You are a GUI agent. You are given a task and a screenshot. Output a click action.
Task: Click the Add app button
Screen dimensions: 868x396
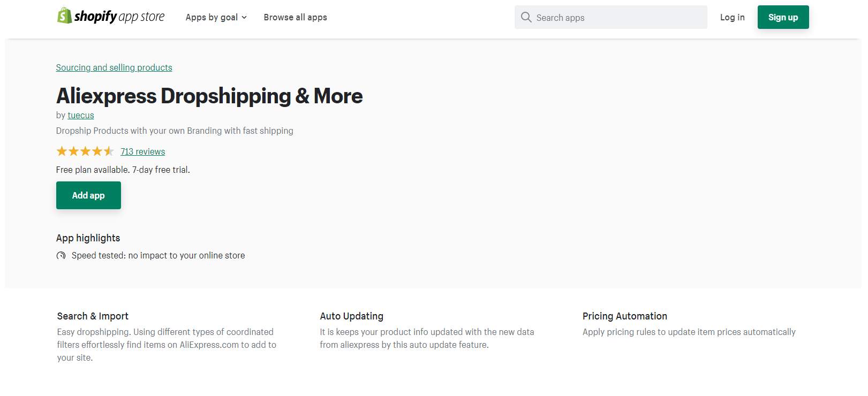click(88, 195)
